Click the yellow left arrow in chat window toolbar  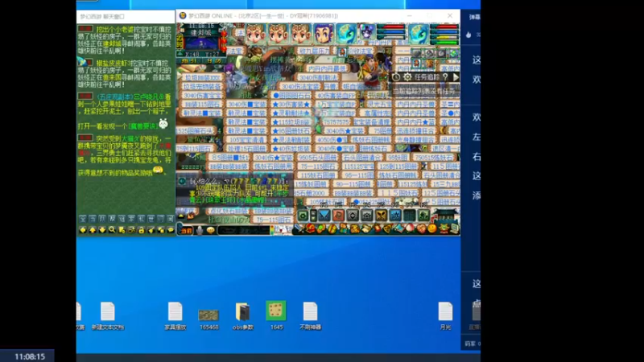[x=83, y=230]
